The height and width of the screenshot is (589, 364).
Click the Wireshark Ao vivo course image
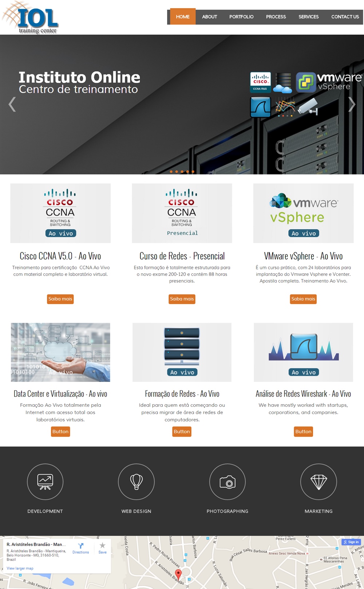point(304,352)
